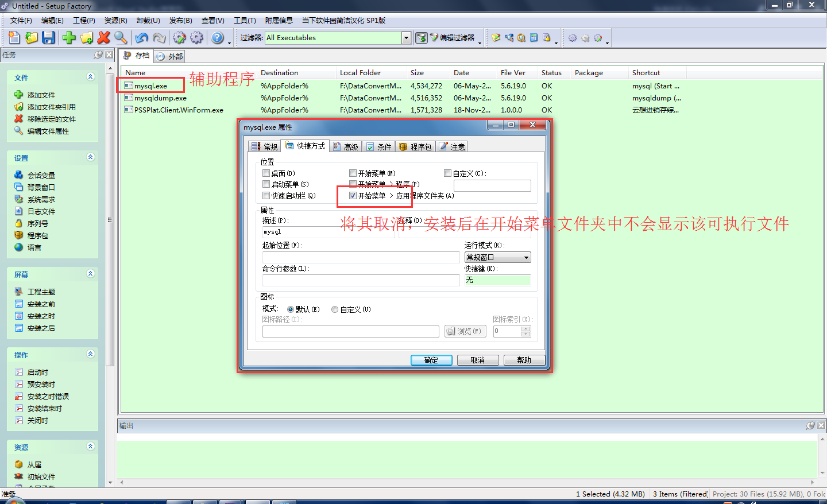Click the New project toolbar icon
The height and width of the screenshot is (504, 827).
14,38
